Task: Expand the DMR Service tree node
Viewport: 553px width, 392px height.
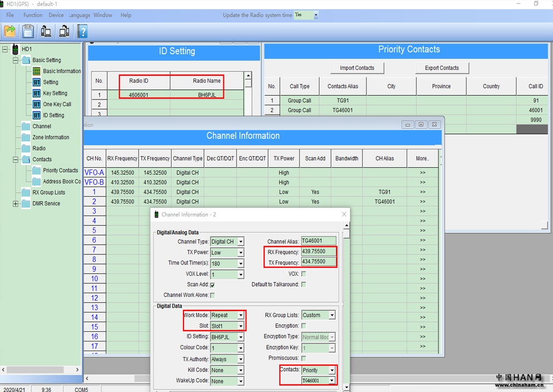Action: (x=16, y=204)
